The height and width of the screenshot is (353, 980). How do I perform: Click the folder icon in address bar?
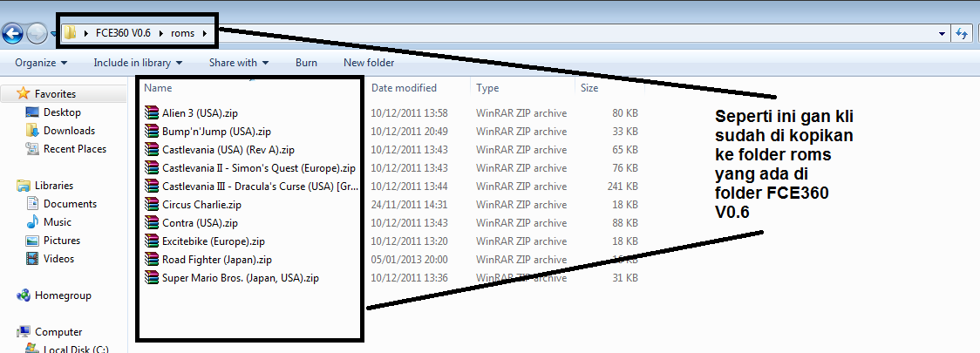(71, 33)
